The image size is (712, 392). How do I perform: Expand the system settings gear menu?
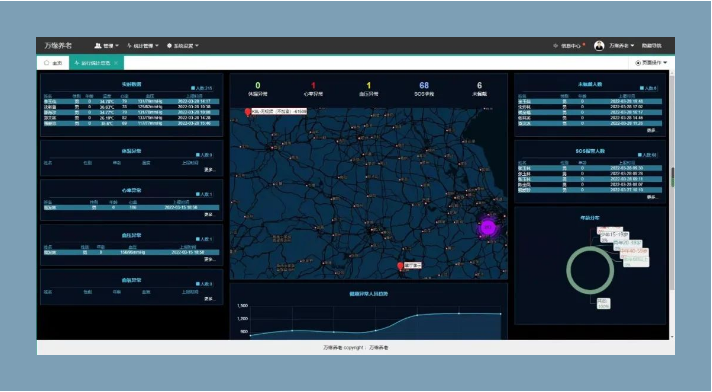click(x=183, y=45)
